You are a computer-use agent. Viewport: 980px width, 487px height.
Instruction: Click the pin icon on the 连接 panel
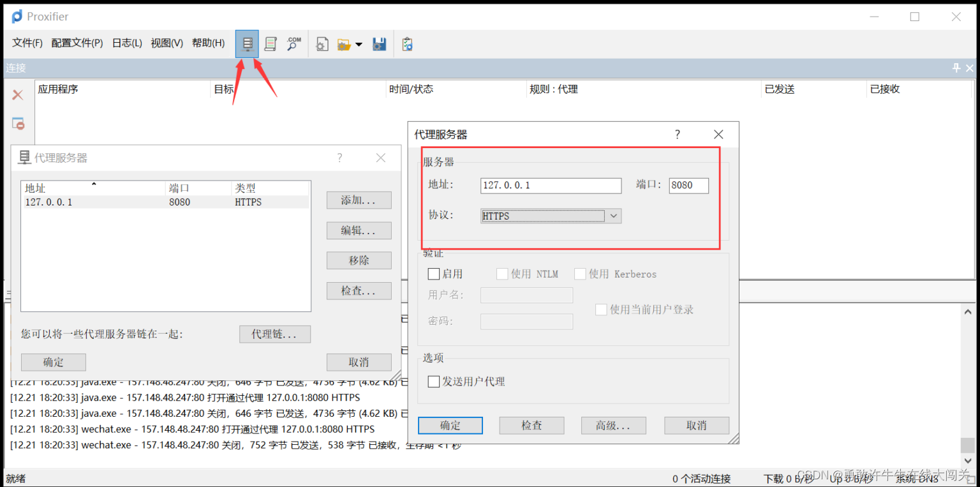coord(956,68)
